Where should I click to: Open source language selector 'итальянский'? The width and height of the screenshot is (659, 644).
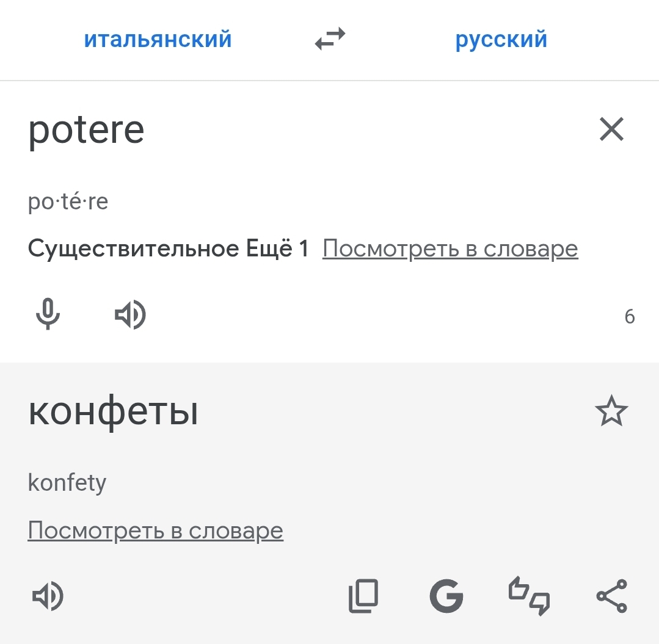pyautogui.click(x=158, y=40)
